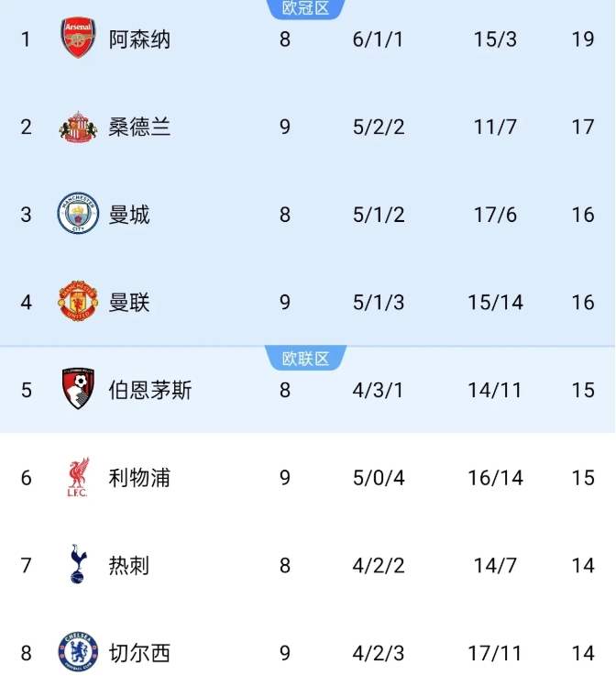
Task: Select the 曼城 team name
Action: (129, 215)
